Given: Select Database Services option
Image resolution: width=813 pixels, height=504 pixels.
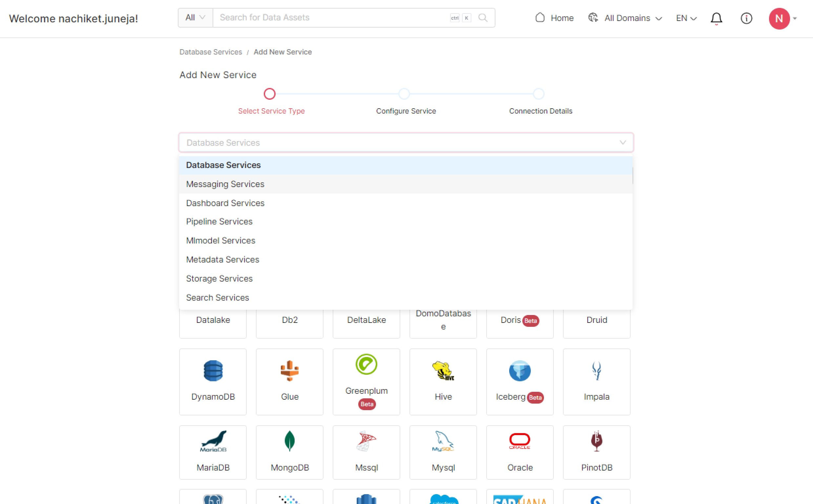Looking at the screenshot, I should pos(406,165).
